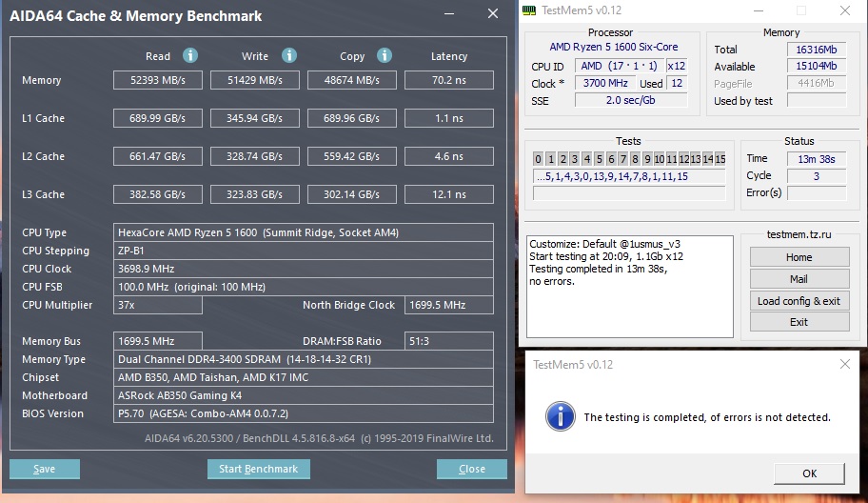Click the SSE value 2.0 sec/Gb
This screenshot has width=868, height=503.
tap(631, 100)
